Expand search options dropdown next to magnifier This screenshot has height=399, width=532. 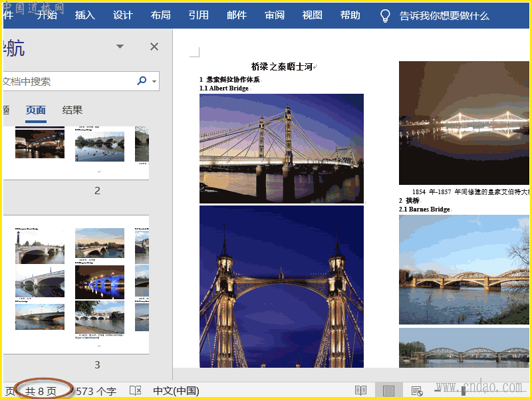[x=154, y=81]
